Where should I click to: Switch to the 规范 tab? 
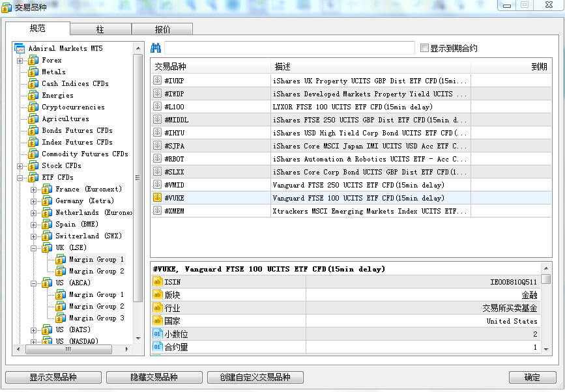38,29
